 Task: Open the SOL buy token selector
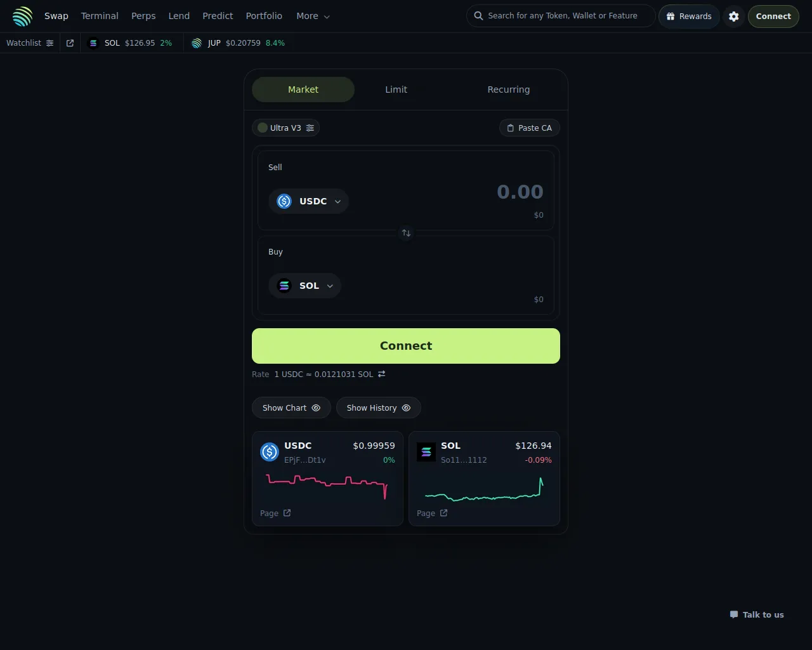pos(304,286)
